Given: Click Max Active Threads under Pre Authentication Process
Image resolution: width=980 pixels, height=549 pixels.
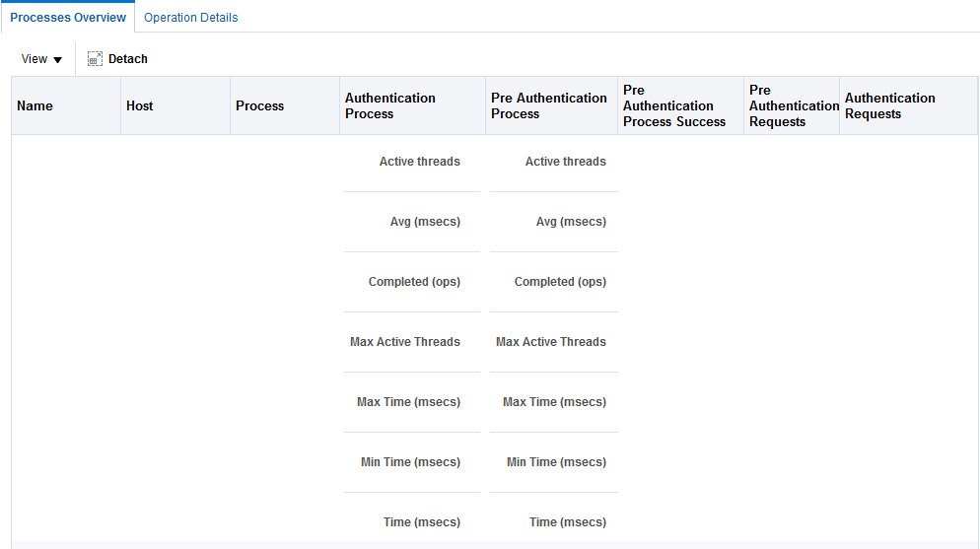Looking at the screenshot, I should [550, 342].
